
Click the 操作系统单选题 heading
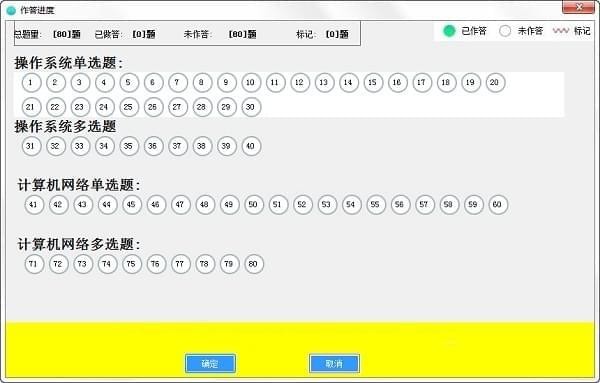(x=69, y=63)
